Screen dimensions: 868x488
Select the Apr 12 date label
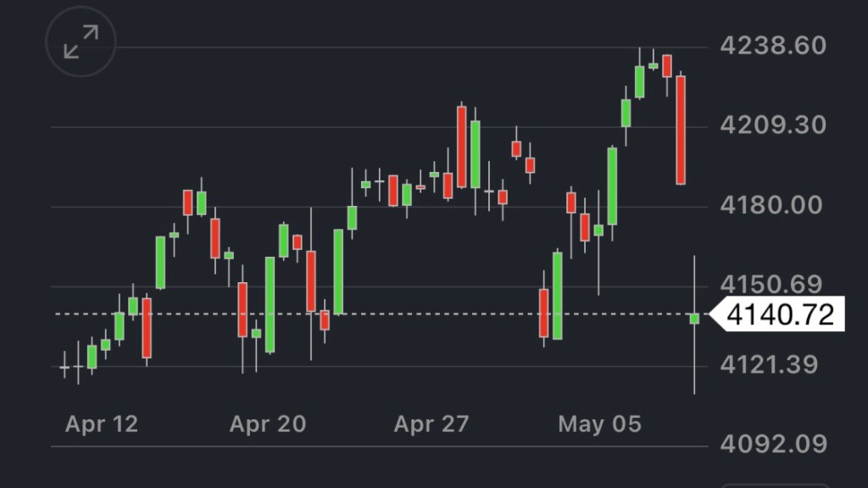pos(102,424)
